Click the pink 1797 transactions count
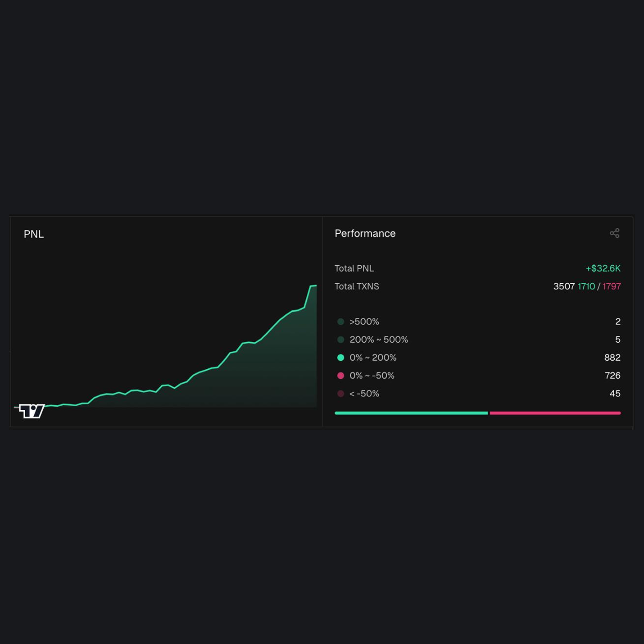Viewport: 644px width, 644px height. pyautogui.click(x=612, y=286)
